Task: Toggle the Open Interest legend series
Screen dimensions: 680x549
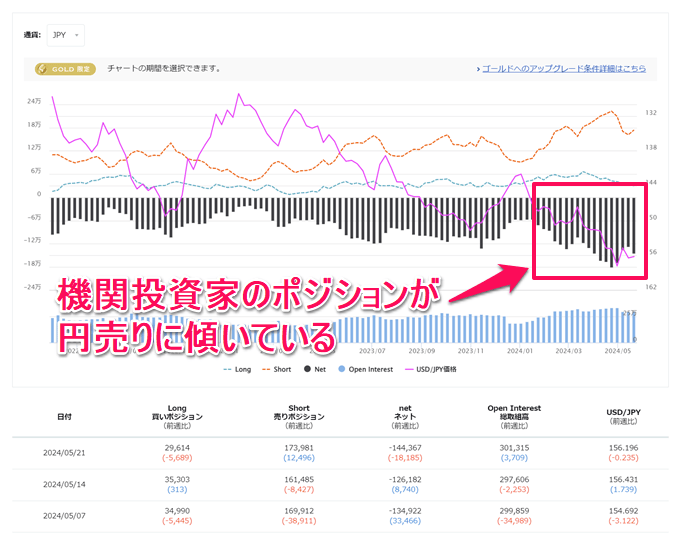Action: tap(366, 369)
